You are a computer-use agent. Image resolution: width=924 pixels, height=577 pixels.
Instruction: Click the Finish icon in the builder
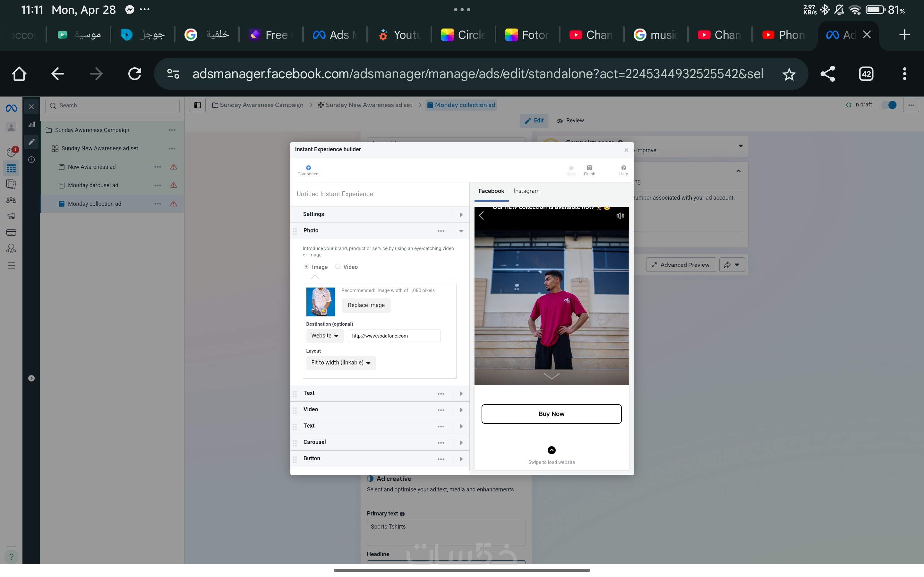pyautogui.click(x=589, y=168)
